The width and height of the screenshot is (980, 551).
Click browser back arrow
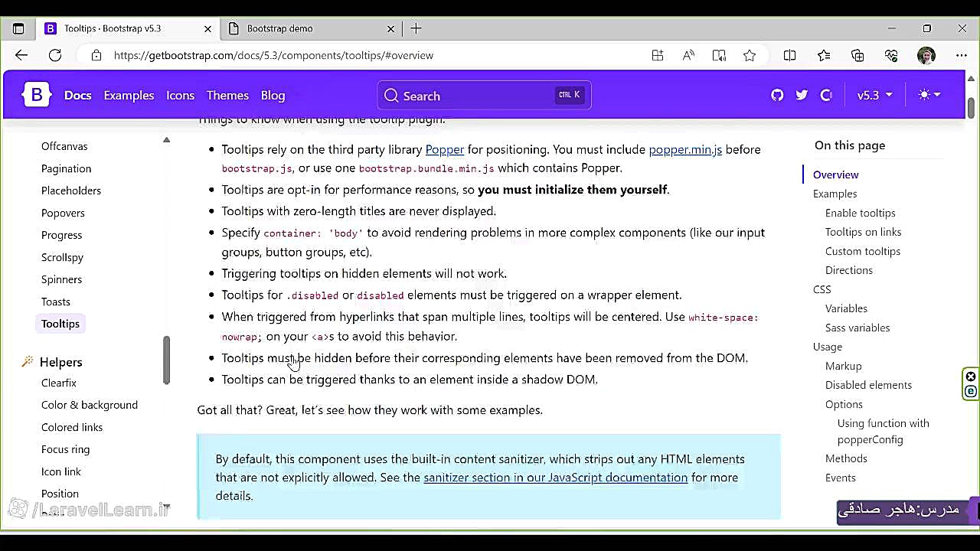click(21, 55)
